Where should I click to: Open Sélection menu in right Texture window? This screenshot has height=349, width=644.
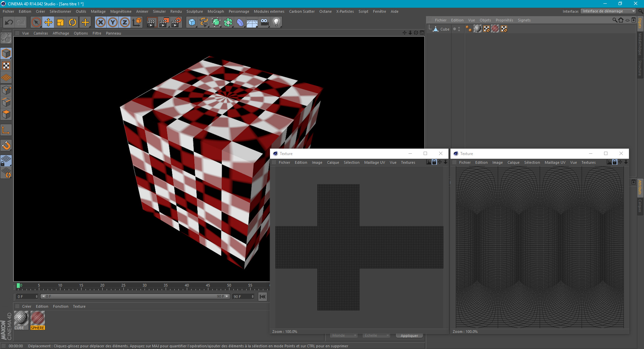532,162
